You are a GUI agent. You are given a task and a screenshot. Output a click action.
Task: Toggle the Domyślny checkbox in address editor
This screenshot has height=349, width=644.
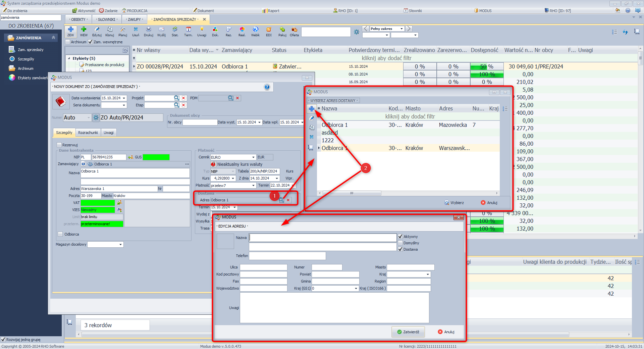click(x=400, y=243)
